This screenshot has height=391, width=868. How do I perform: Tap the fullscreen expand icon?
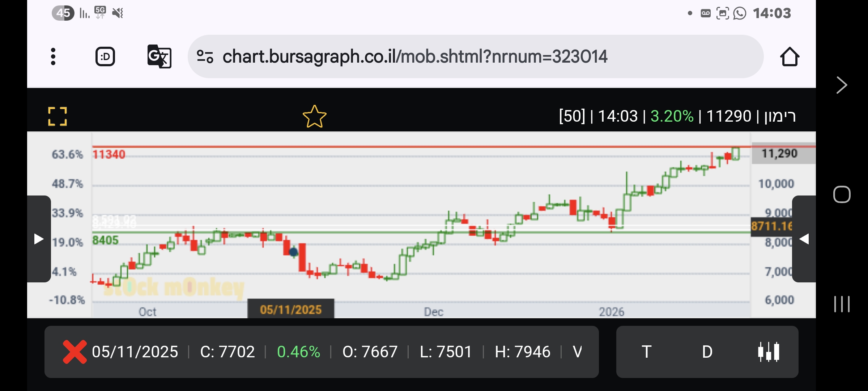coord(58,116)
